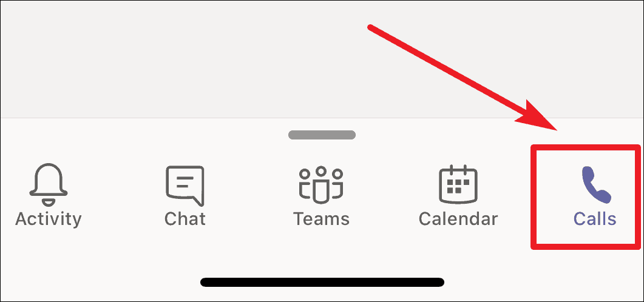Click the clapper beneath the Activity bell
Viewport: 644px width, 302px height.
point(49,202)
